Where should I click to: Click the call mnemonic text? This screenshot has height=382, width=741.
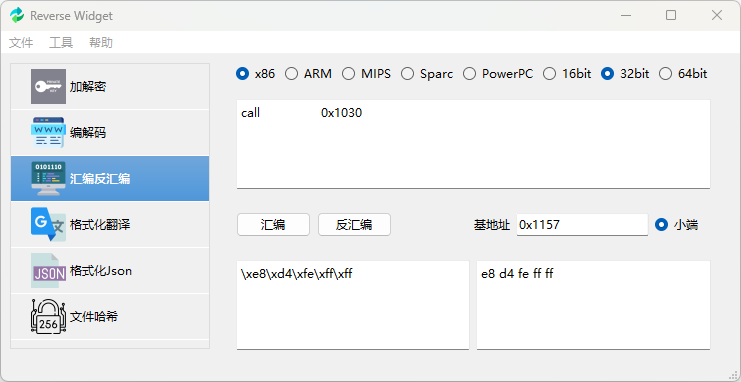(250, 113)
